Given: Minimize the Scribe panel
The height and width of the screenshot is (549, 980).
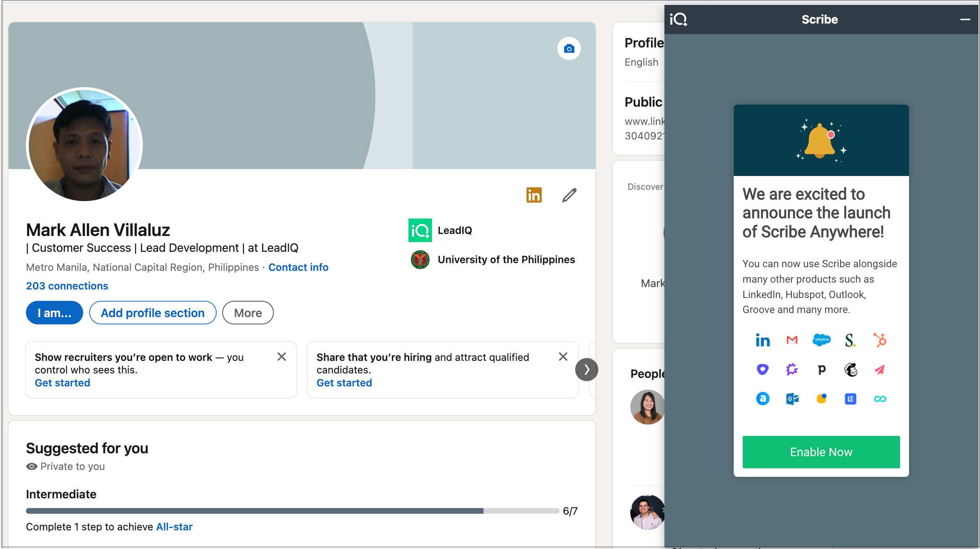Looking at the screenshot, I should [x=965, y=19].
